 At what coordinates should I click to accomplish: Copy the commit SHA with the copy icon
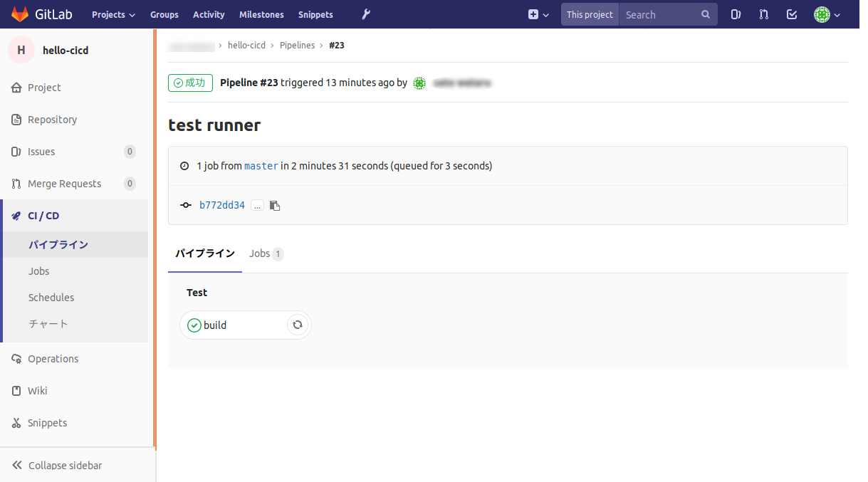275,205
